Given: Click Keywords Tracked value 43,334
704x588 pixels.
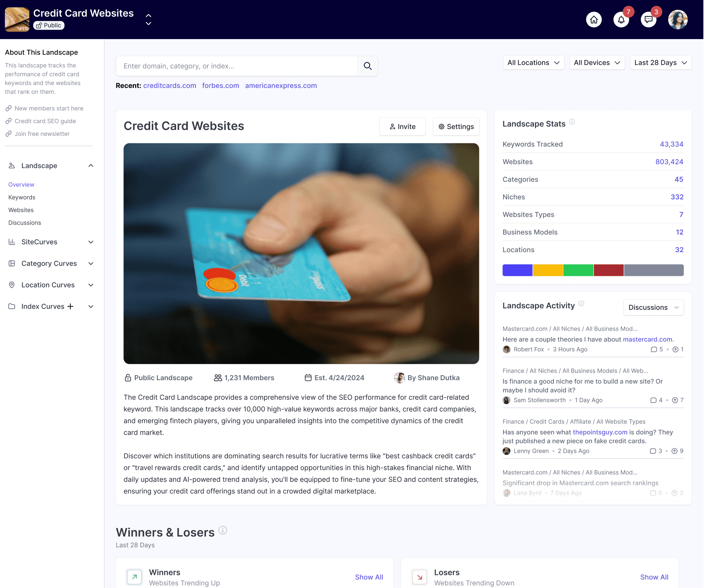Looking at the screenshot, I should [672, 144].
